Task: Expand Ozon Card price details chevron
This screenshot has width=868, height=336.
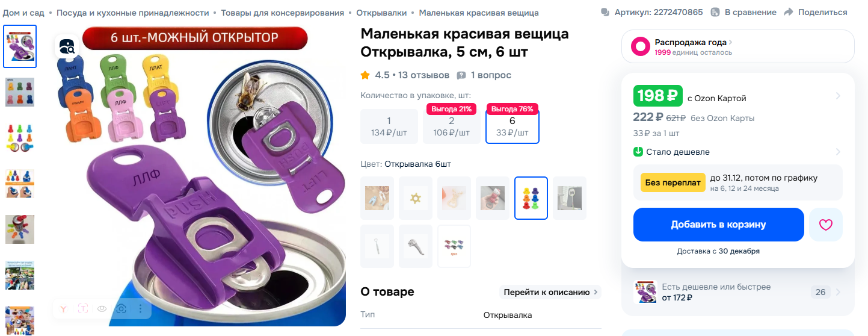Action: coord(839,96)
